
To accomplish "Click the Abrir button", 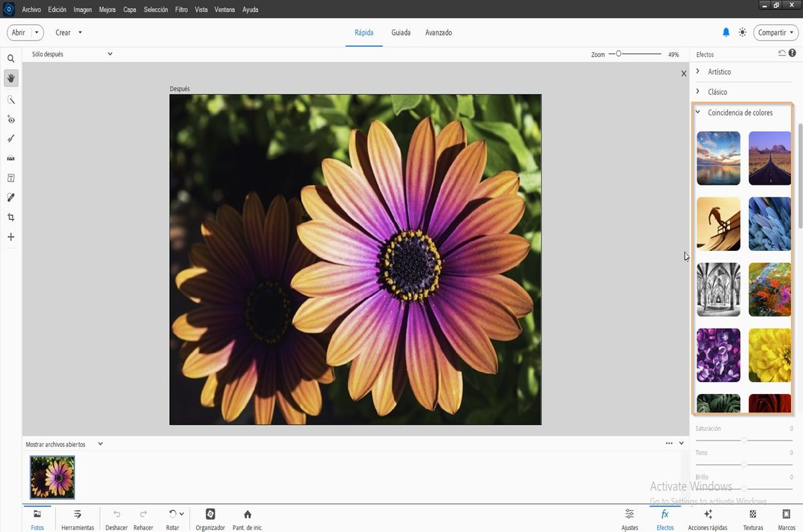I will tap(19, 32).
